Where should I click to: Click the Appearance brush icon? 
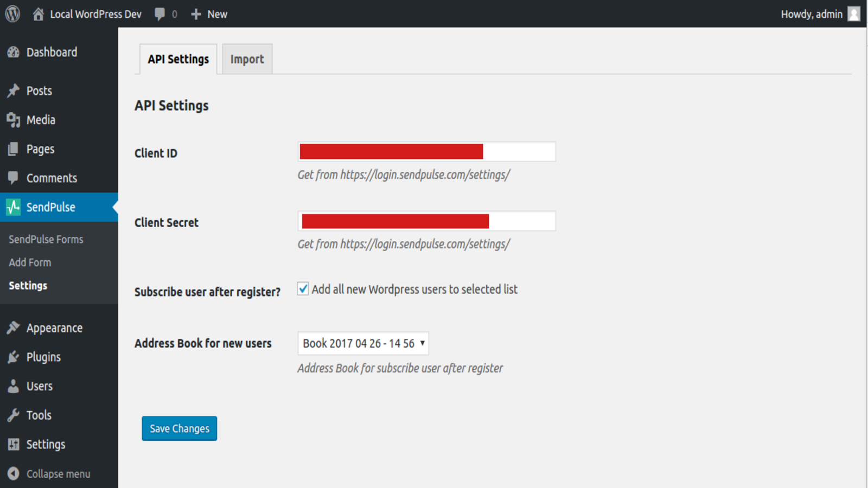point(13,328)
